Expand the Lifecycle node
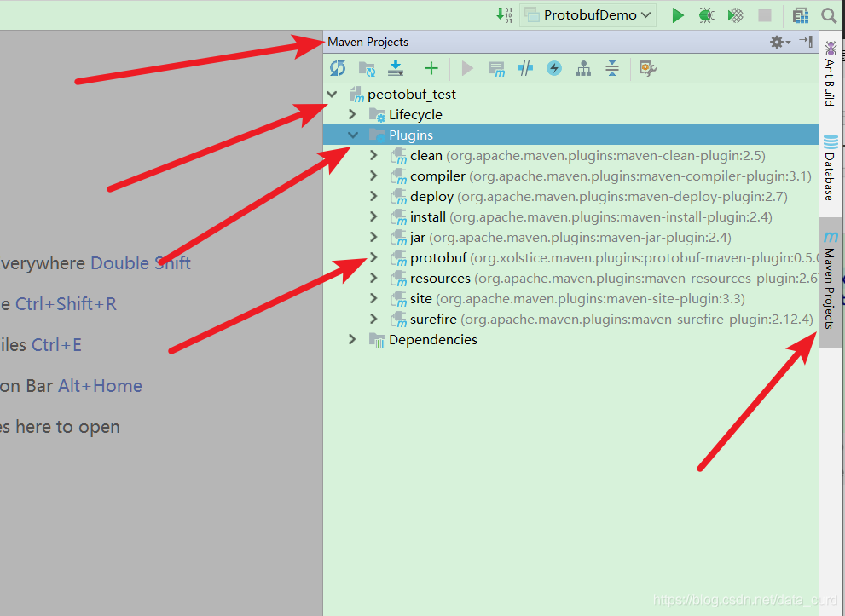The height and width of the screenshot is (616, 845). click(352, 114)
